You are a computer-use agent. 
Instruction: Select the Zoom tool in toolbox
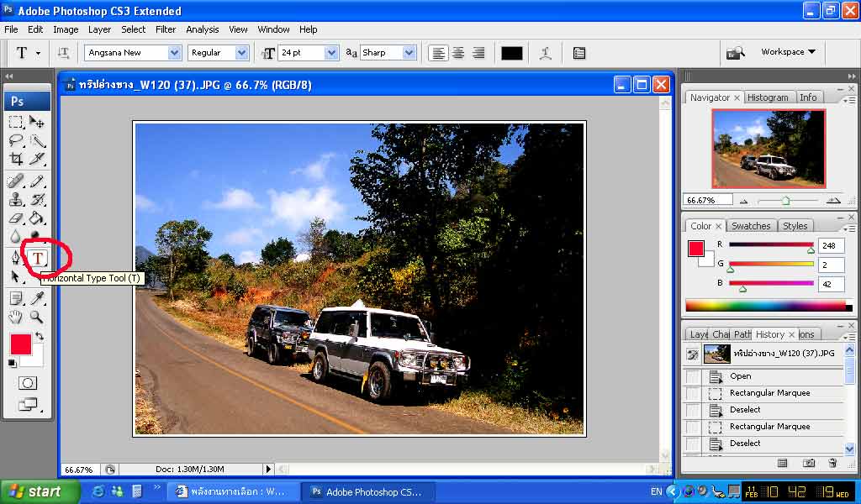37,317
